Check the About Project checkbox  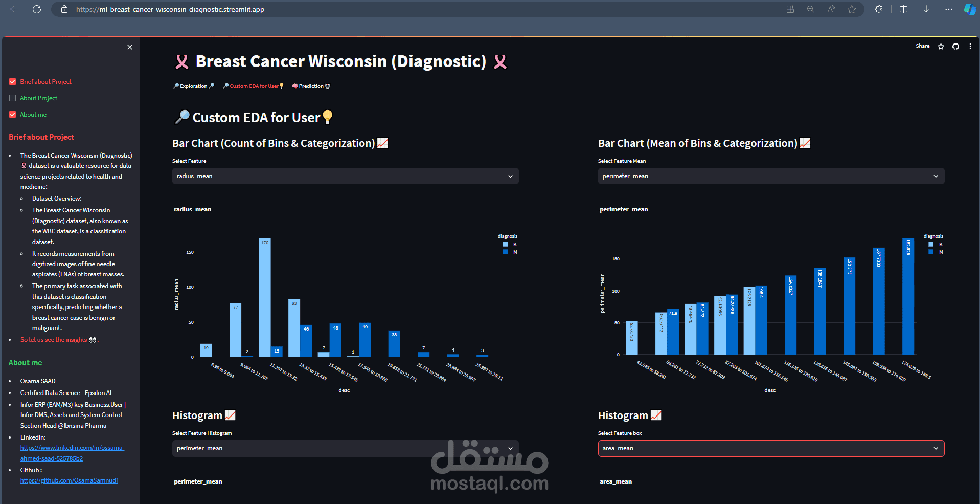point(13,98)
